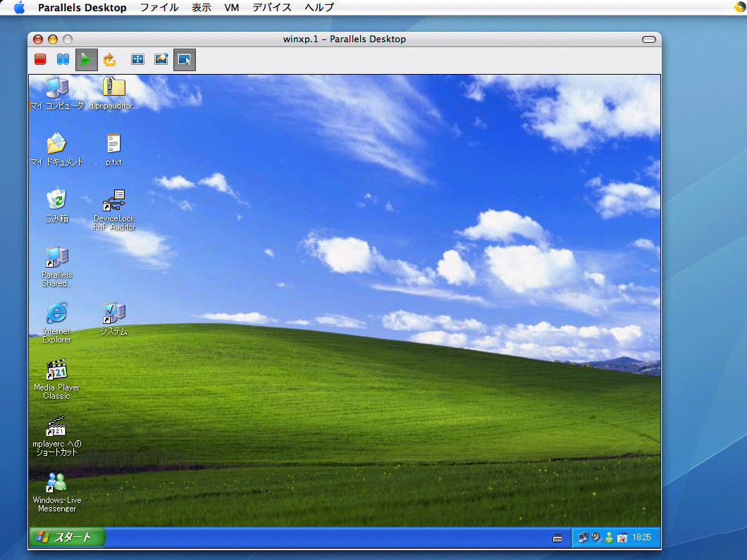The image size is (747, 560).
Task: Open the Parallels Desktop application menu
Action: [x=82, y=8]
